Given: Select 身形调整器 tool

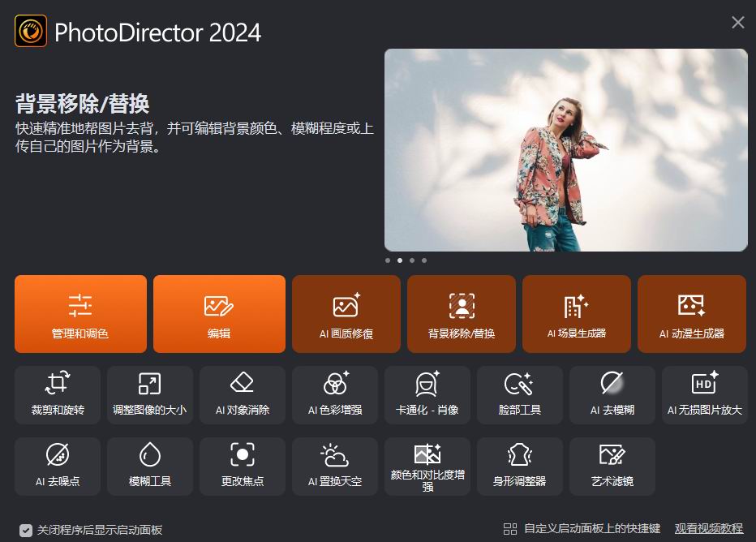Looking at the screenshot, I should tap(520, 467).
